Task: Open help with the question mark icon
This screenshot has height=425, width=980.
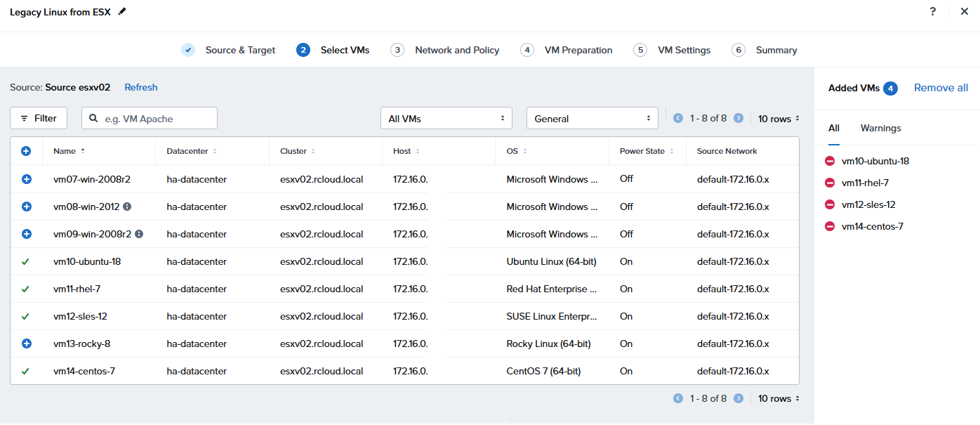Action: pos(933,12)
